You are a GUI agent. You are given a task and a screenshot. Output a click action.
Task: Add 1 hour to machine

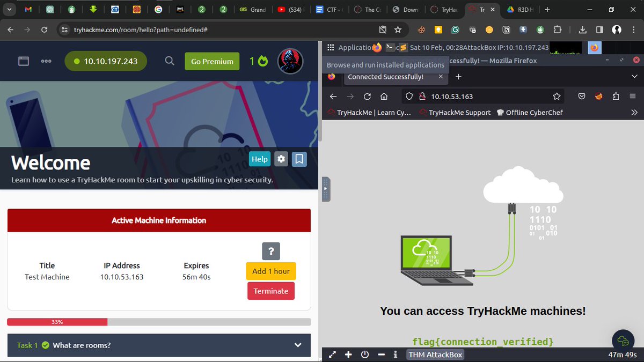tap(271, 271)
